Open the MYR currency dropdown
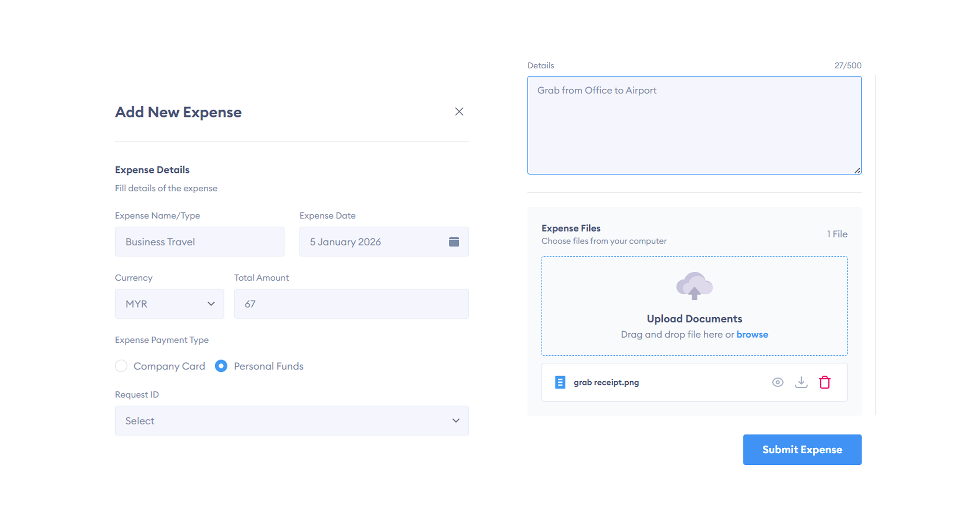 tap(169, 304)
